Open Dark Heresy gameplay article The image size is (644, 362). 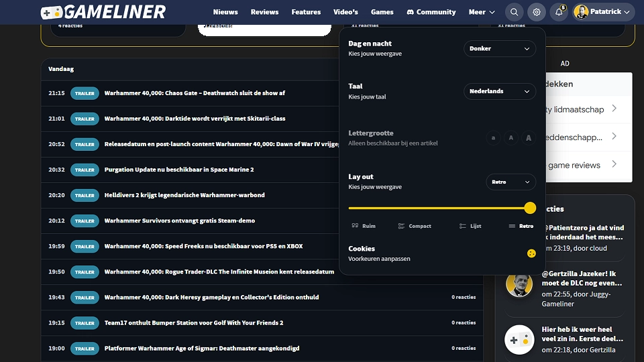(x=211, y=297)
